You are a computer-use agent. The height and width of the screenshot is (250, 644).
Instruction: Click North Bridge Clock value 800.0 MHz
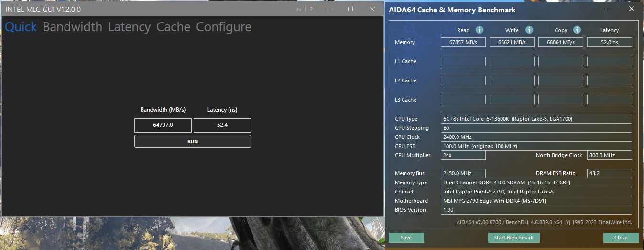[610, 155]
